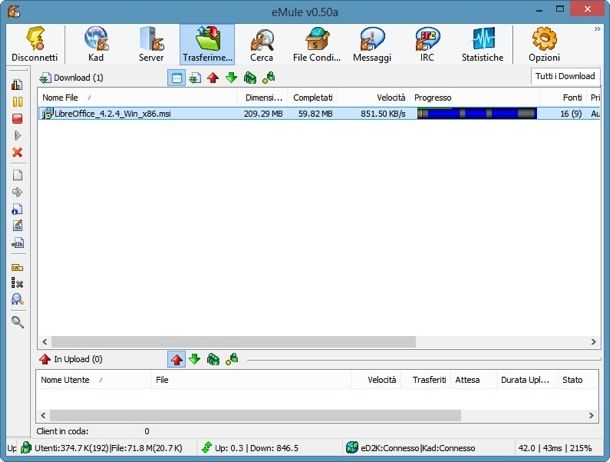The height and width of the screenshot is (462, 610).
Task: Click the blue download progress bar
Action: pyautogui.click(x=477, y=114)
